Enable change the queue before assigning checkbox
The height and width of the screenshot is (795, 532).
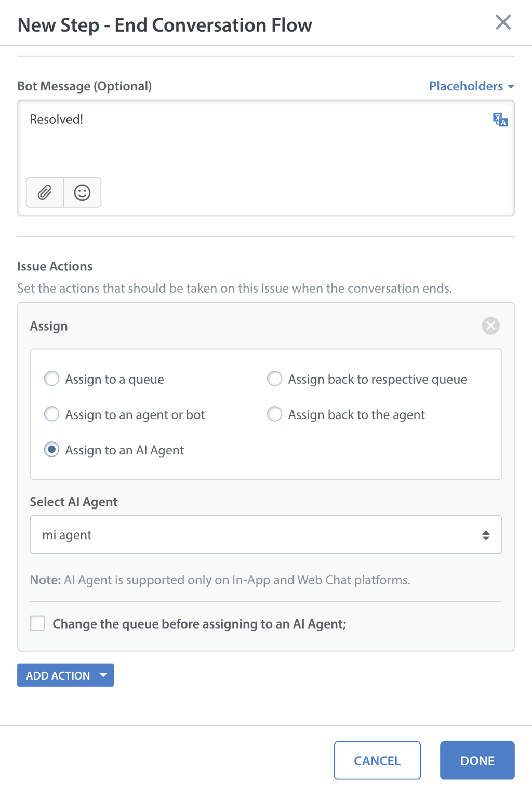coord(37,623)
